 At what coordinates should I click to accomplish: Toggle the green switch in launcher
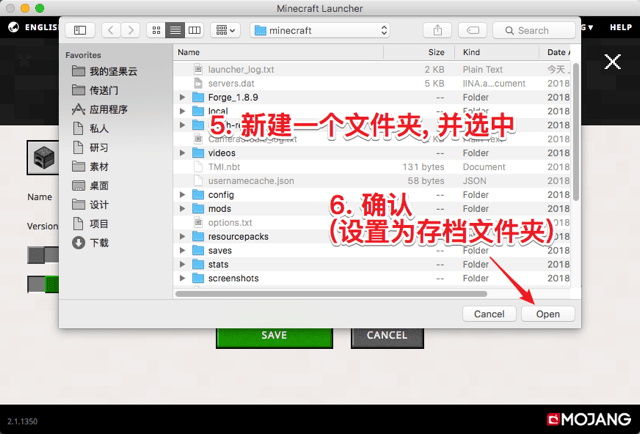(43, 284)
